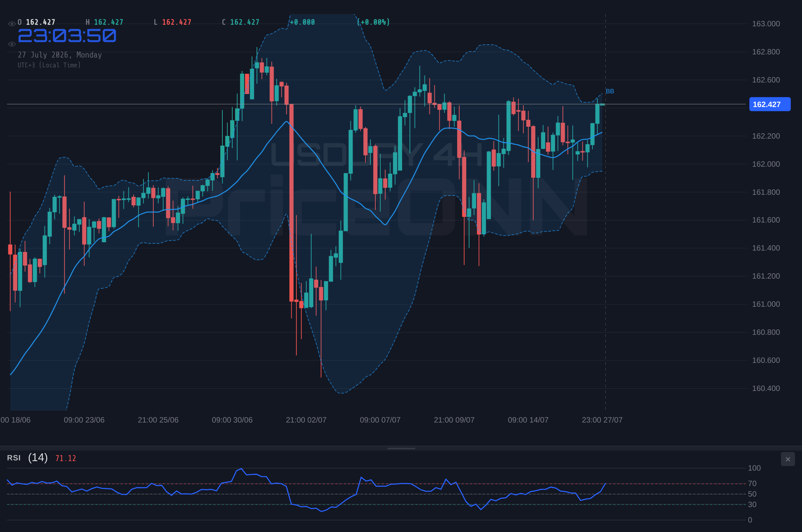Screen dimensions: 802x532
Task: Click the 21:00 09/07 time axis label
Action: click(x=454, y=420)
